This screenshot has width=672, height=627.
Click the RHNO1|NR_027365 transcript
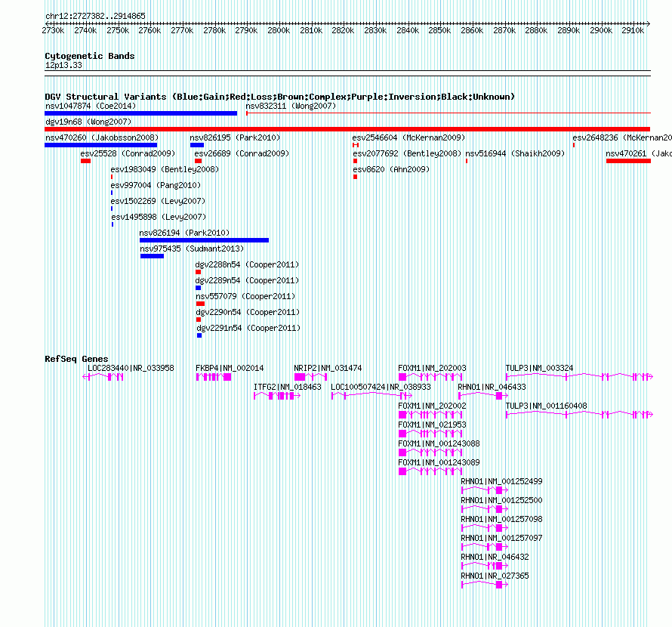point(485,585)
